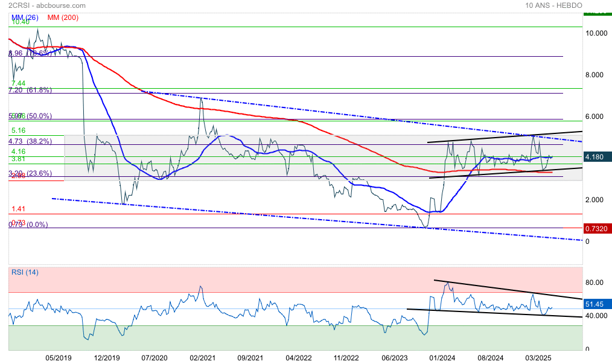Viewport: 612px width, 364px height.
Task: Click the 4.73 (38.2%) Fibonacci label
Action: click(x=30, y=141)
